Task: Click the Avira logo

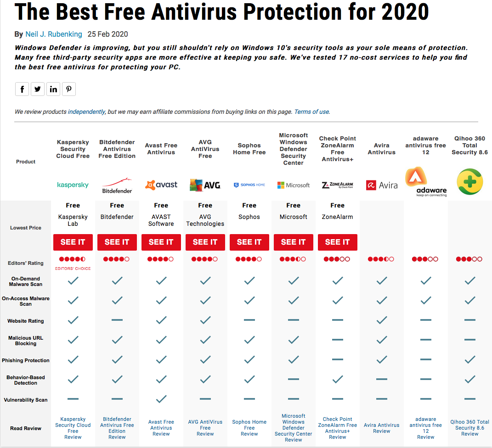Action: point(382,185)
